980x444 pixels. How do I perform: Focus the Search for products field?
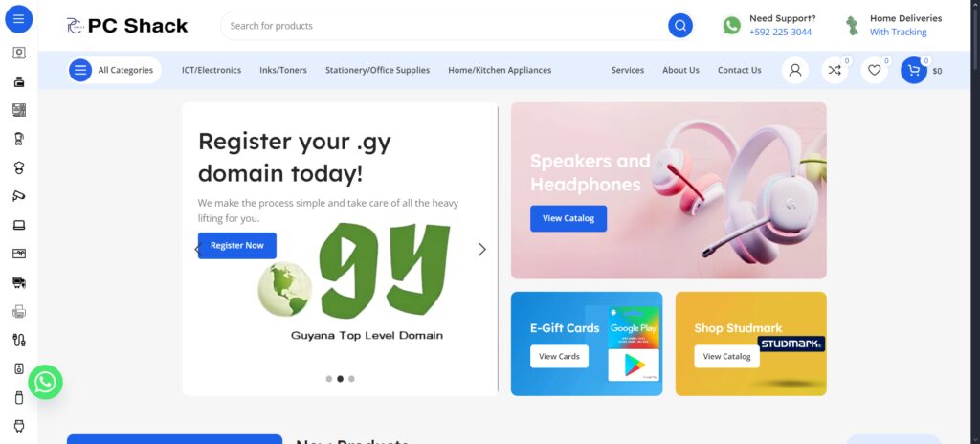point(444,26)
